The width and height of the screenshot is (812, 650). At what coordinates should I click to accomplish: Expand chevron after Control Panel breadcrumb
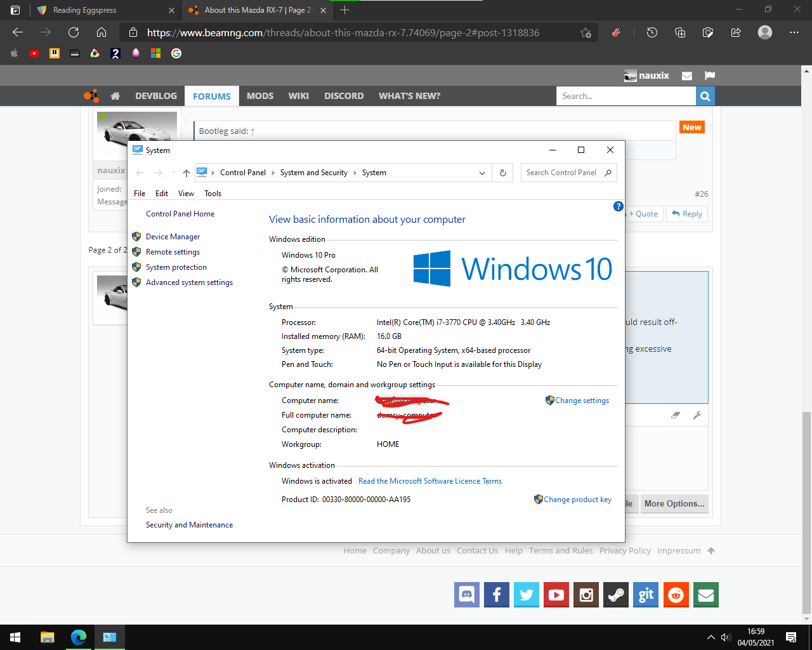(x=273, y=173)
